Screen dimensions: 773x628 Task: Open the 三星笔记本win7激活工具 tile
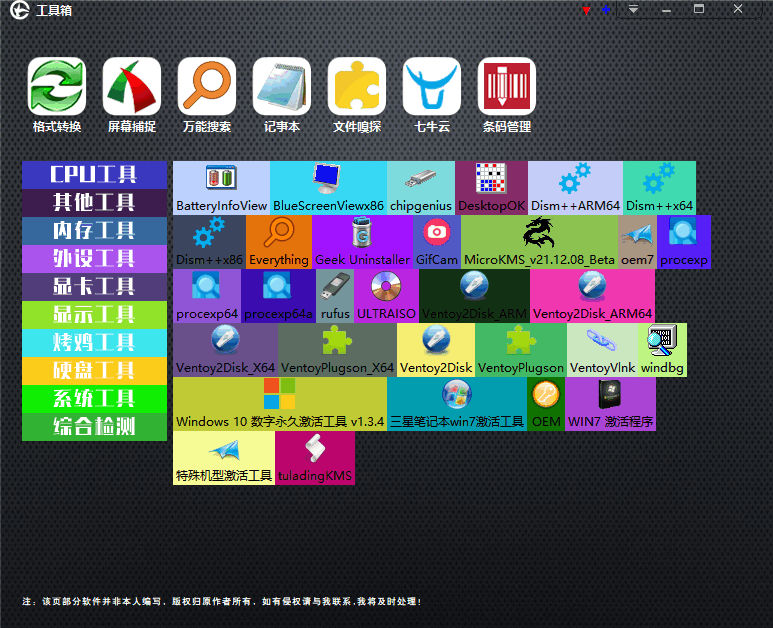point(457,404)
